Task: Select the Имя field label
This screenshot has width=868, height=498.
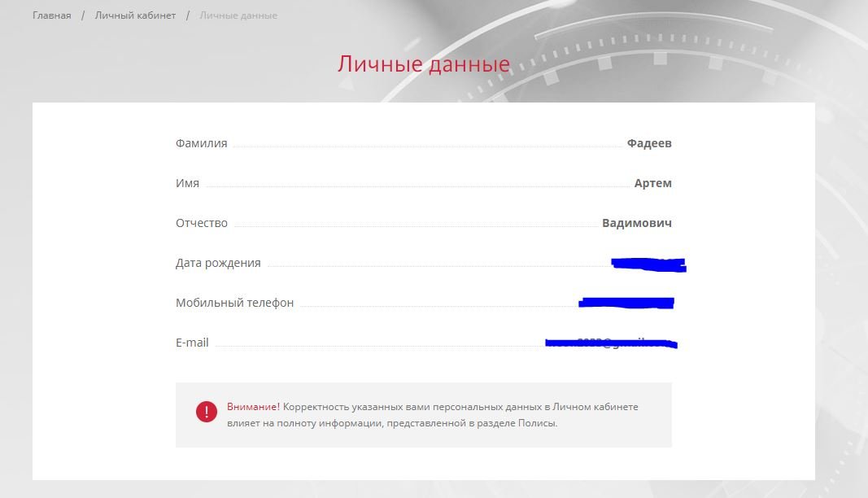Action: pos(188,184)
